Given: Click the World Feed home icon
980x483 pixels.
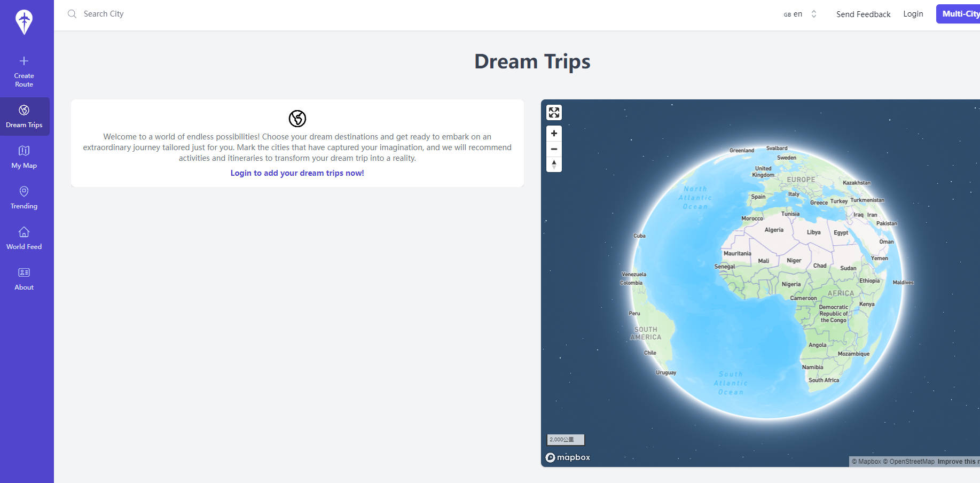Looking at the screenshot, I should point(23,232).
